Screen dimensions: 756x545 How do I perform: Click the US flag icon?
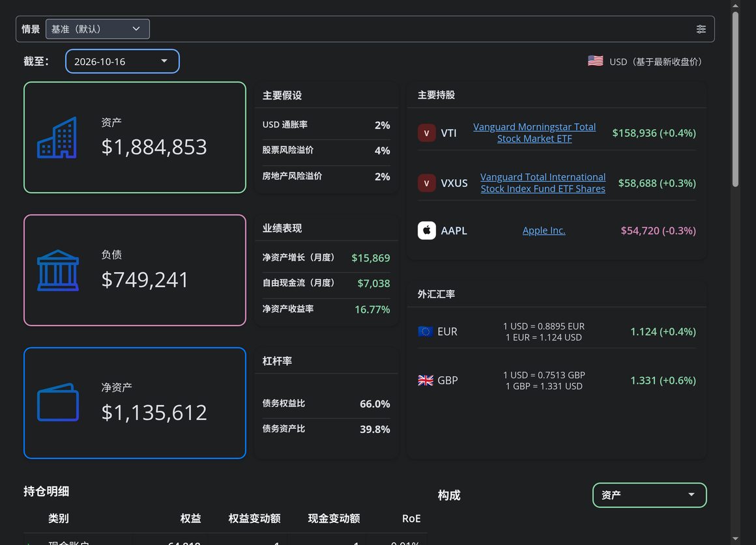(596, 61)
